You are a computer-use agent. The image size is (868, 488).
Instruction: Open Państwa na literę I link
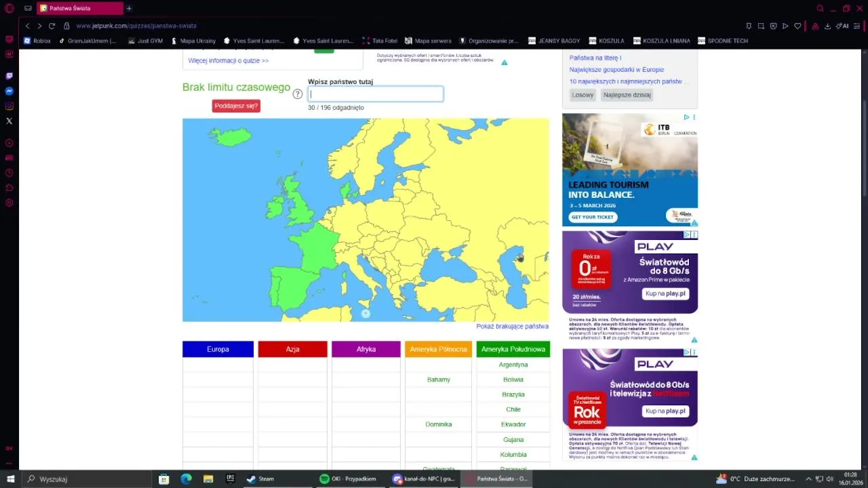tap(595, 58)
